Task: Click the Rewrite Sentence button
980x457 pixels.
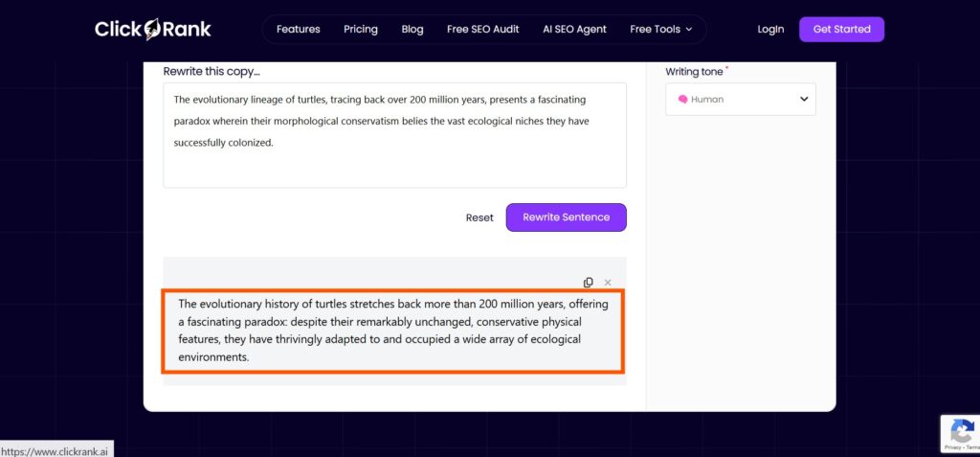Action: [x=567, y=217]
